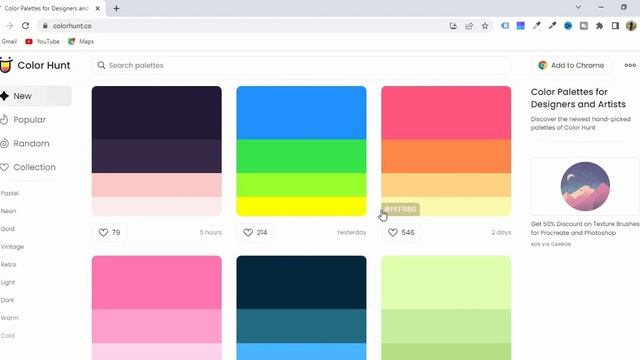This screenshot has width=640, height=360.
Task: Click the 5 hours timestamp
Action: click(211, 232)
